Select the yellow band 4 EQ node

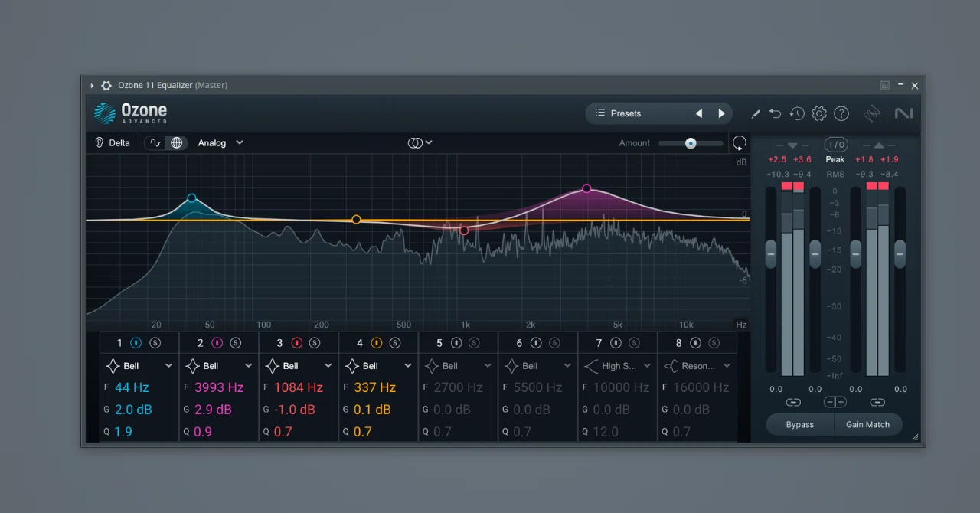pyautogui.click(x=356, y=220)
